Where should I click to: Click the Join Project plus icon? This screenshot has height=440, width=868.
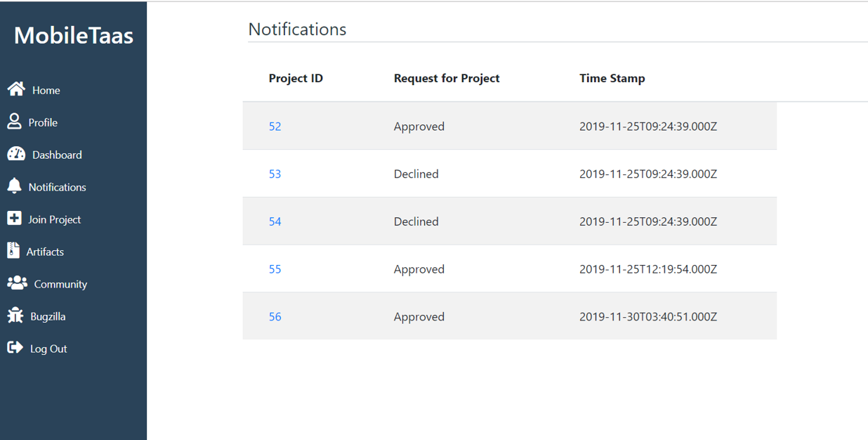pyautogui.click(x=14, y=218)
